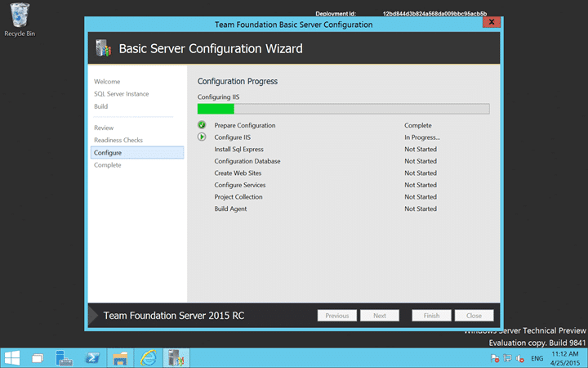Click the Configuration Database row text

coord(247,161)
